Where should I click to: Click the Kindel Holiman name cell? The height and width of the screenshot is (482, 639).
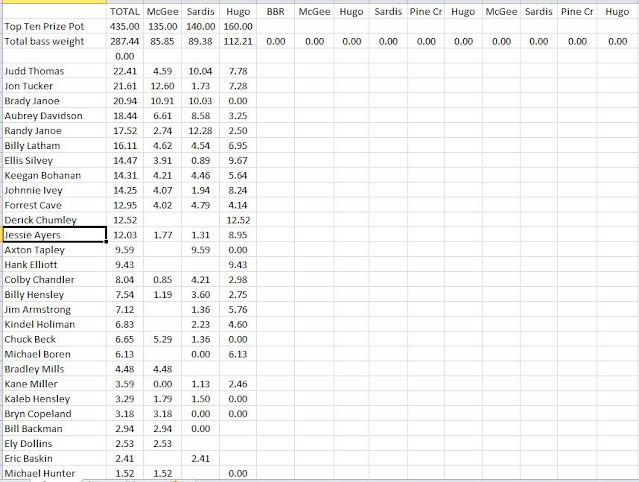pyautogui.click(x=55, y=324)
